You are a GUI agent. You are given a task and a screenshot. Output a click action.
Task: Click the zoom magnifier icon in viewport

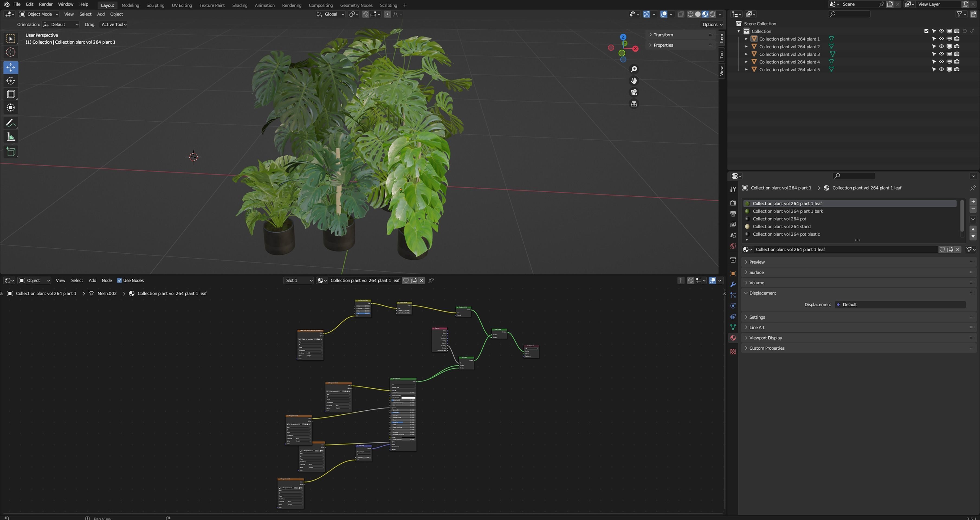pyautogui.click(x=634, y=69)
